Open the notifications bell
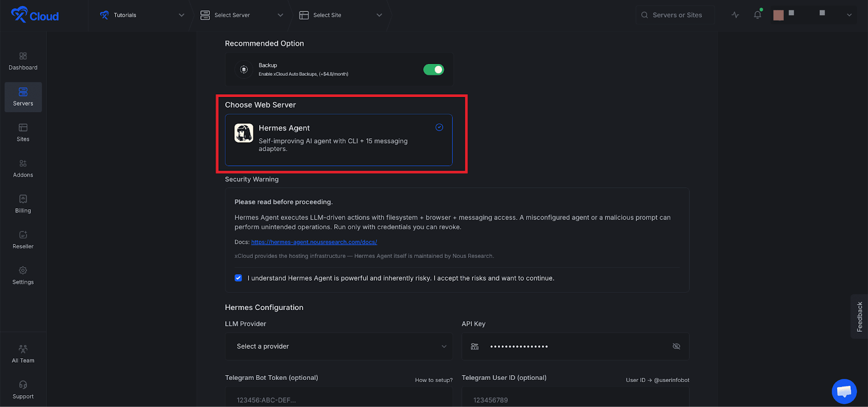 (757, 15)
